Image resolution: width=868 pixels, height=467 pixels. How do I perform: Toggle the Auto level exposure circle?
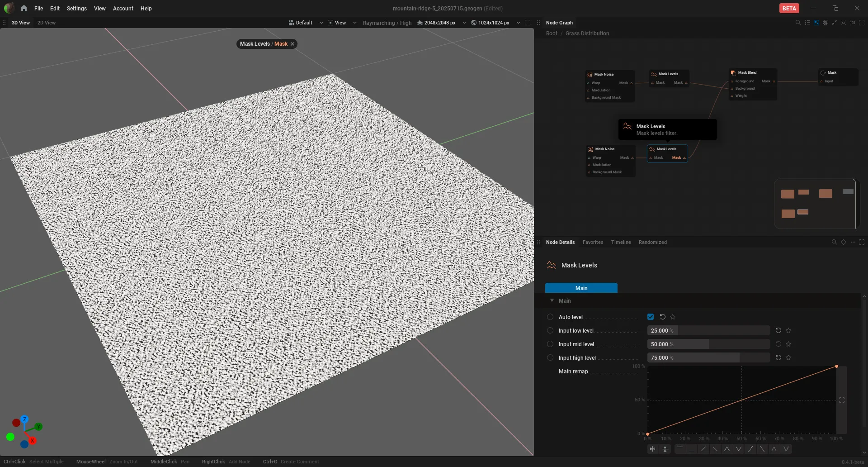pos(550,317)
